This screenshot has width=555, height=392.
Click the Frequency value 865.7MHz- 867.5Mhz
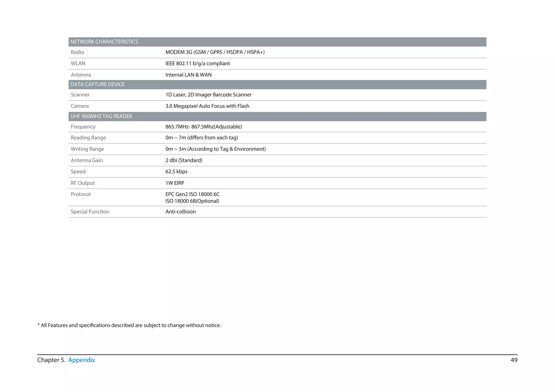point(203,127)
